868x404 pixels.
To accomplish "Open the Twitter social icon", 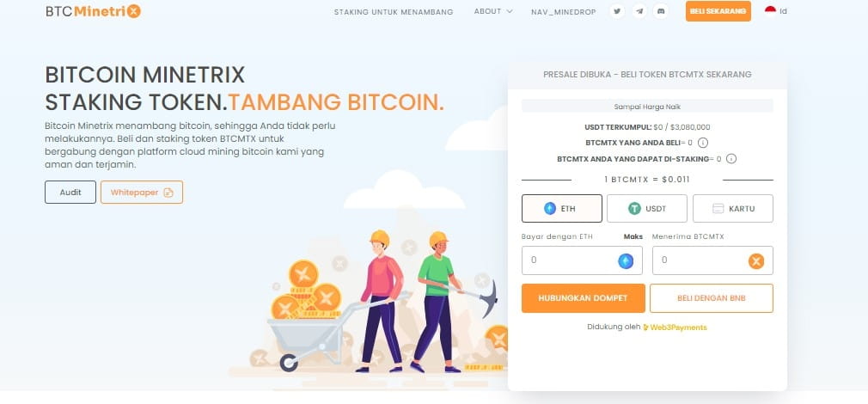I will 617,11.
